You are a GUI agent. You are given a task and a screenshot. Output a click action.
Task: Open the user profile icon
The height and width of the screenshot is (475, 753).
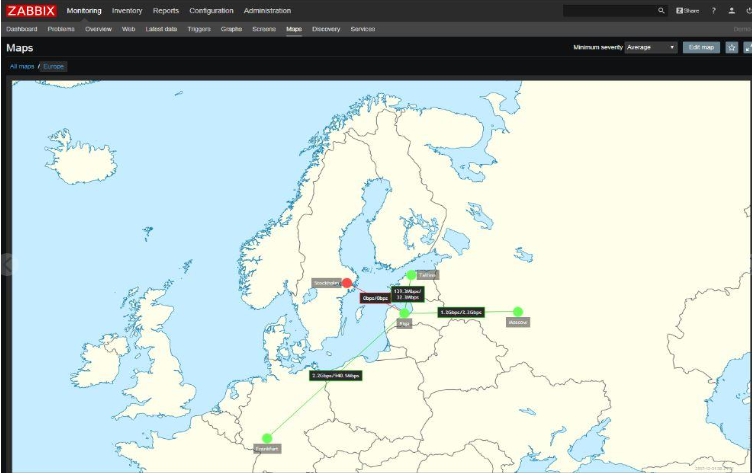(x=731, y=10)
